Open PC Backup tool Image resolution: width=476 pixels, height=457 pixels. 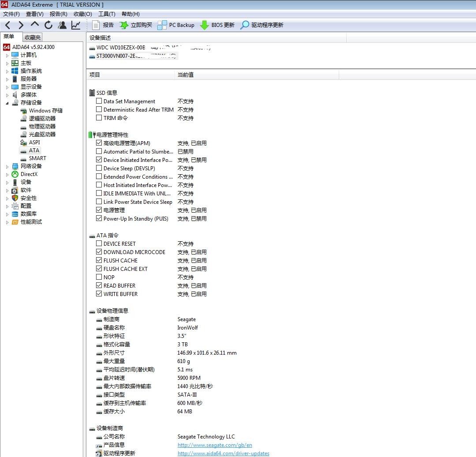click(176, 25)
